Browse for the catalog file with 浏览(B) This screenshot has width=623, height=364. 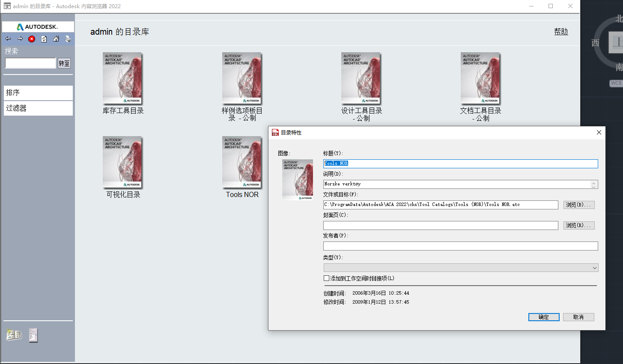(579, 205)
